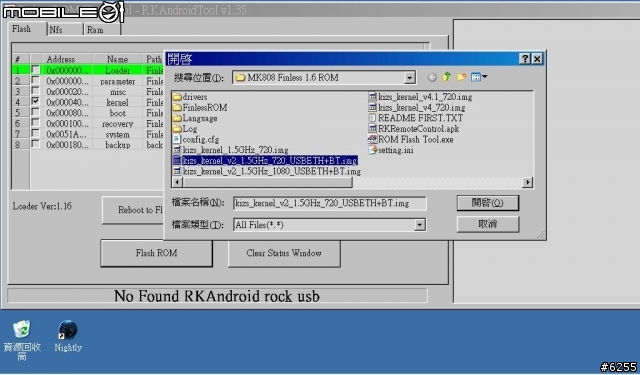This screenshot has height=375, width=640.
Task: Toggle the system row checkbox
Action: pos(36,133)
